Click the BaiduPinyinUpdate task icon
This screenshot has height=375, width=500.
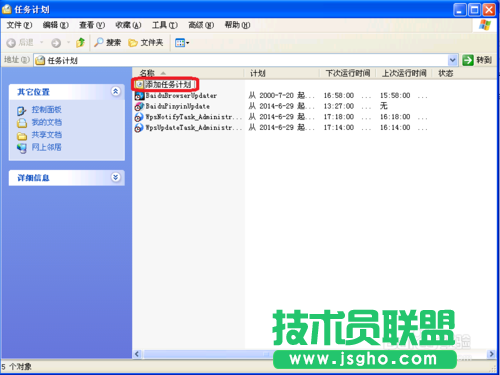point(139,107)
